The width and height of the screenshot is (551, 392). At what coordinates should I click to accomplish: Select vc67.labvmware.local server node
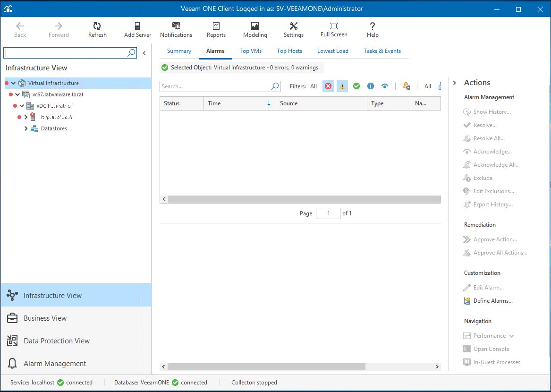(x=58, y=94)
